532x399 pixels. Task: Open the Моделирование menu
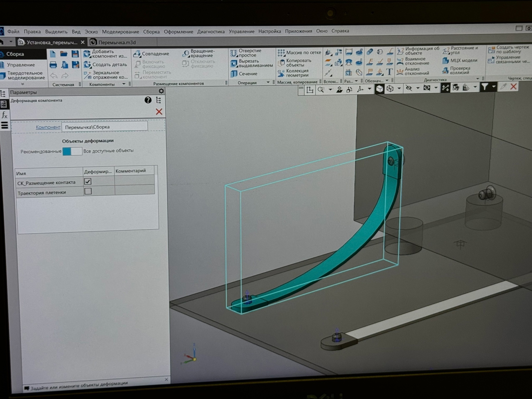tap(120, 32)
